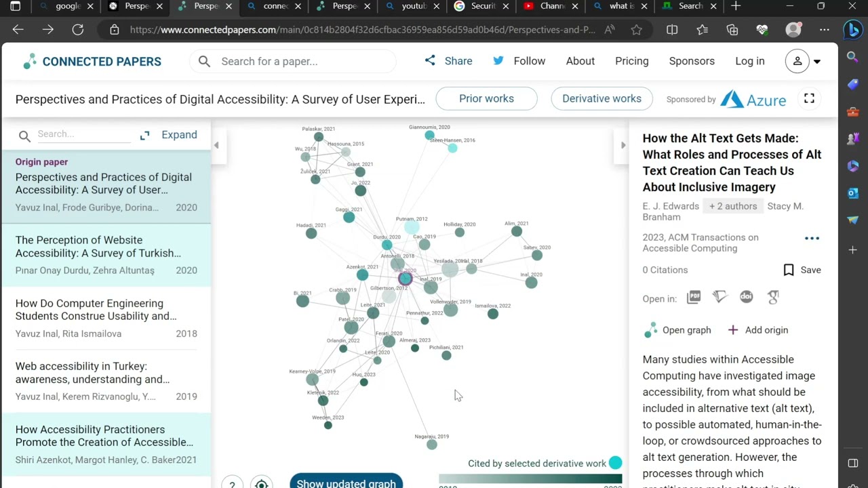Image resolution: width=868 pixels, height=488 pixels.
Task: Open a new browser tab
Action: (736, 6)
